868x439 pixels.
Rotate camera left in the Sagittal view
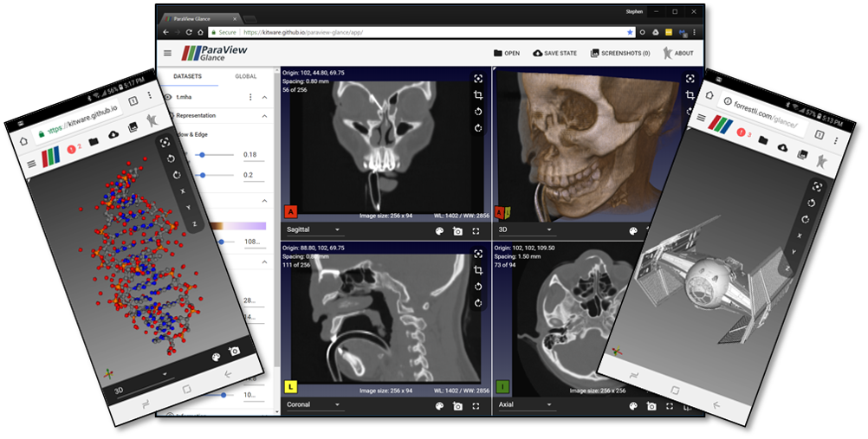click(x=478, y=112)
